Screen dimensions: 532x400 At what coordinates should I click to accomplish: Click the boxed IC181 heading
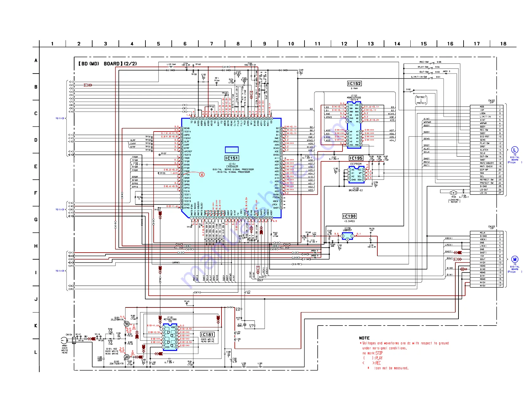click(x=208, y=335)
